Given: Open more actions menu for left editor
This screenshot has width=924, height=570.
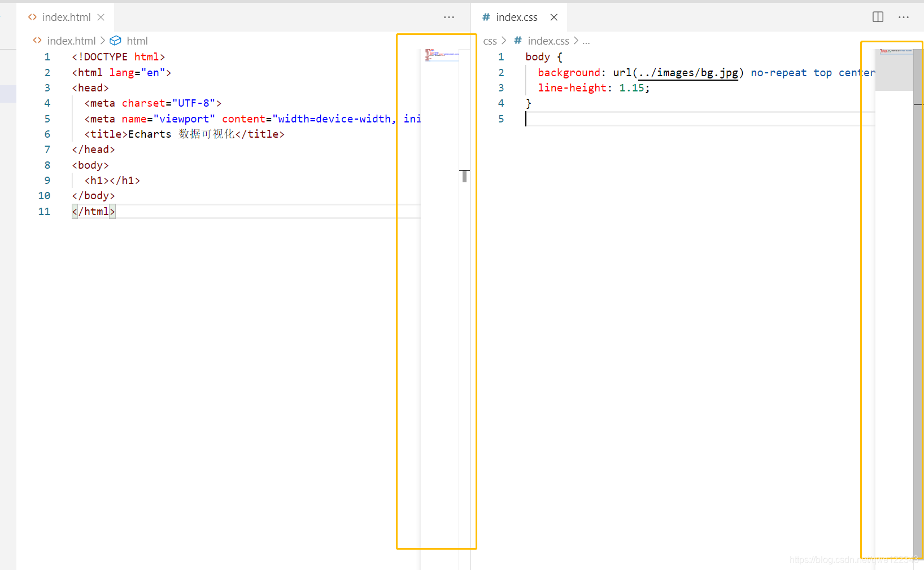Looking at the screenshot, I should (x=449, y=17).
